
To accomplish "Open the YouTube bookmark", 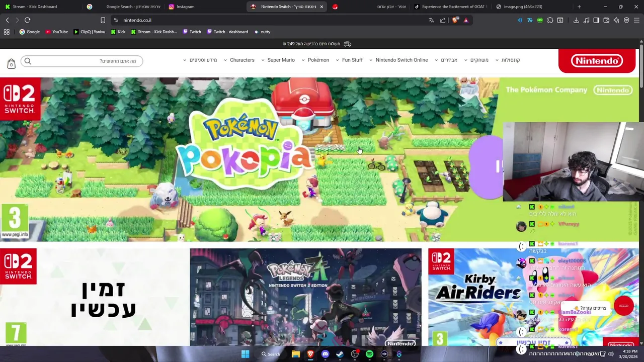I will pyautogui.click(x=56, y=32).
